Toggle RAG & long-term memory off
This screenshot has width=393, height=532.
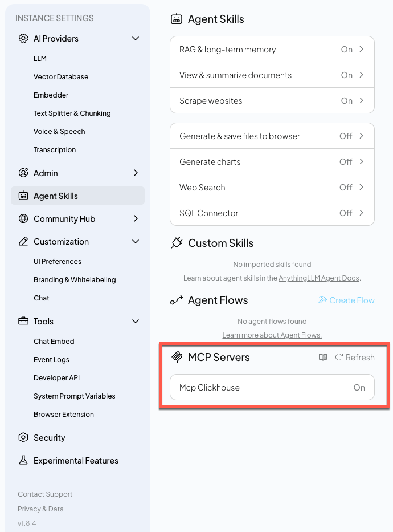[x=346, y=50]
